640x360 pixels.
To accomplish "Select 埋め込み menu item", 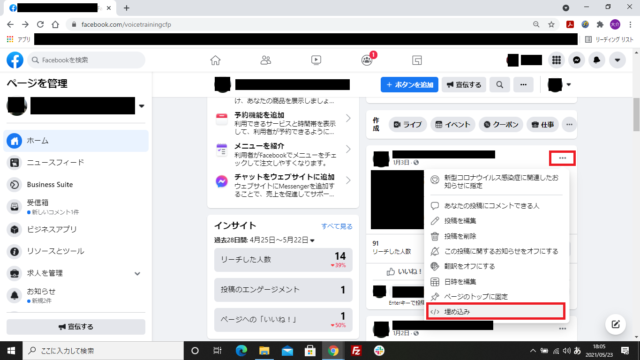I will point(496,311).
